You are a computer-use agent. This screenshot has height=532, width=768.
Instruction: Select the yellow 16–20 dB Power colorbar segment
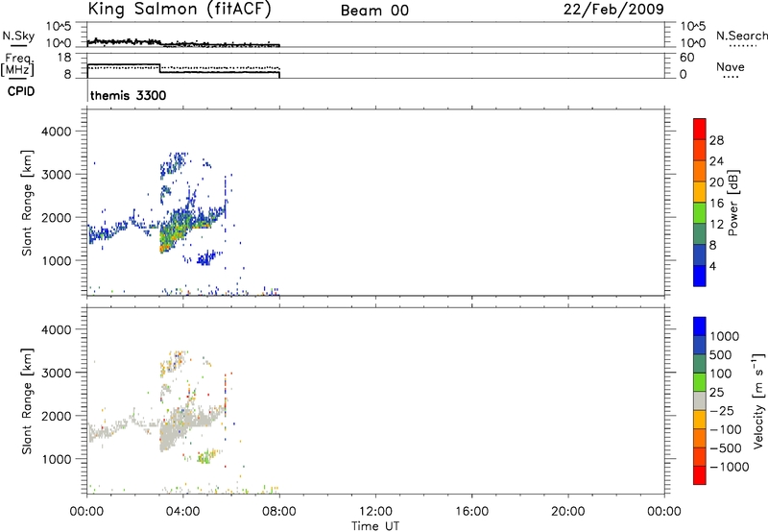coord(700,192)
